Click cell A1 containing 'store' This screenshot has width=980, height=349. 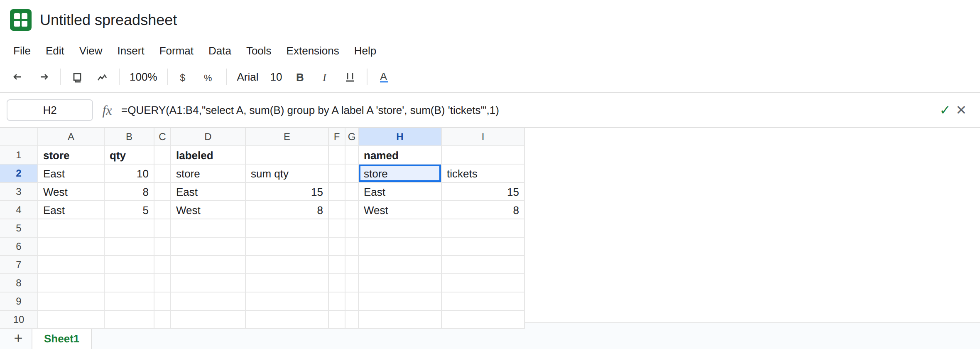[x=71, y=155]
